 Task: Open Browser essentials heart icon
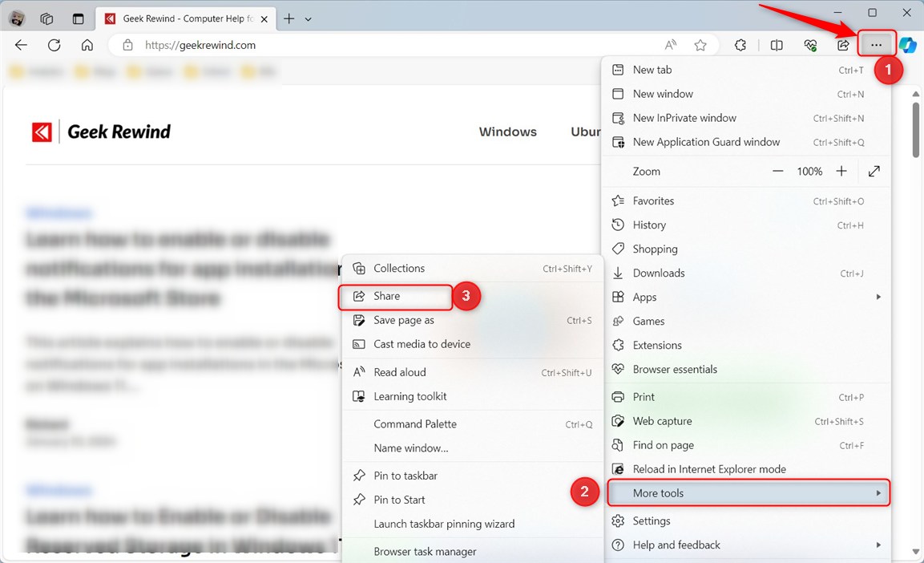tap(809, 45)
